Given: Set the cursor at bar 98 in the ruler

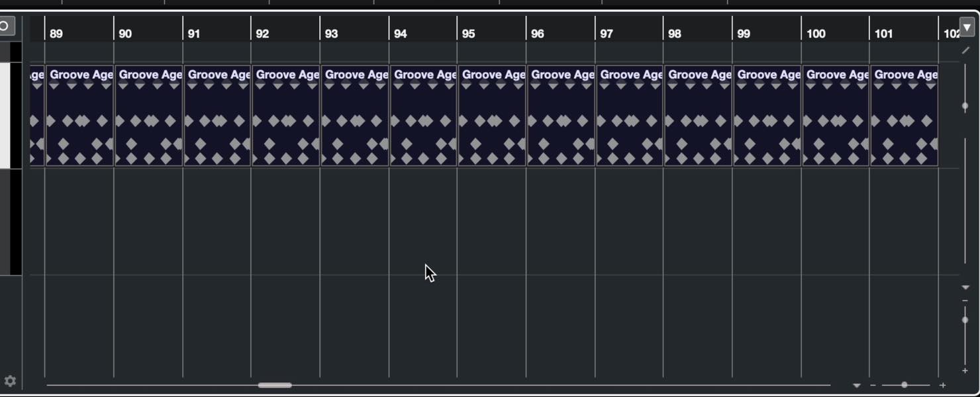Looking at the screenshot, I should point(674,34).
